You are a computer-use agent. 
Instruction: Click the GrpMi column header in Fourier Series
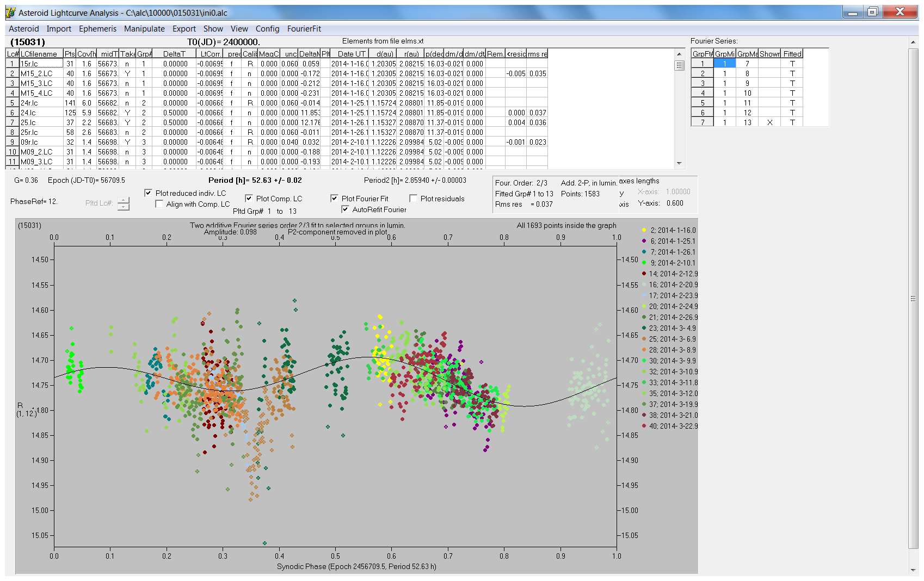point(725,54)
